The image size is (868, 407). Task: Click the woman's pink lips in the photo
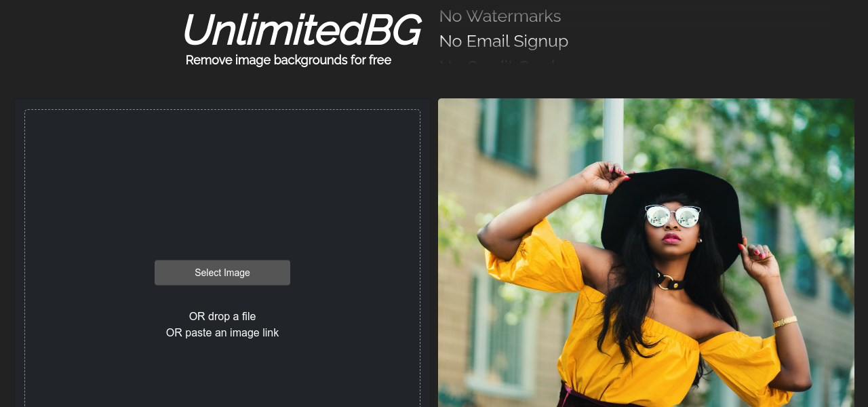click(x=671, y=238)
